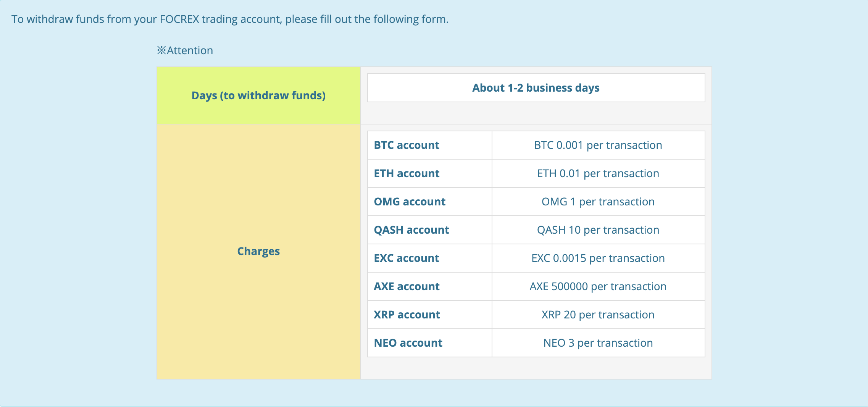Select the 'NEO account' row label

tap(408, 343)
